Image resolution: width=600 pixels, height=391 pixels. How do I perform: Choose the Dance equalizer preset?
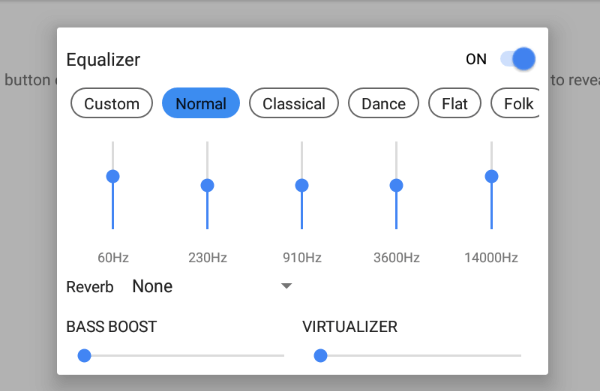tap(383, 103)
